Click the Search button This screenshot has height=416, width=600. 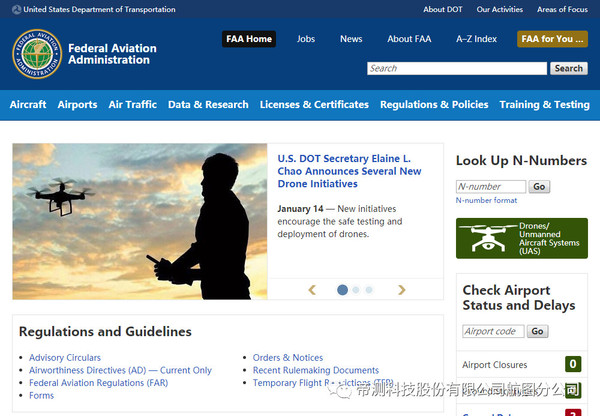click(x=569, y=69)
